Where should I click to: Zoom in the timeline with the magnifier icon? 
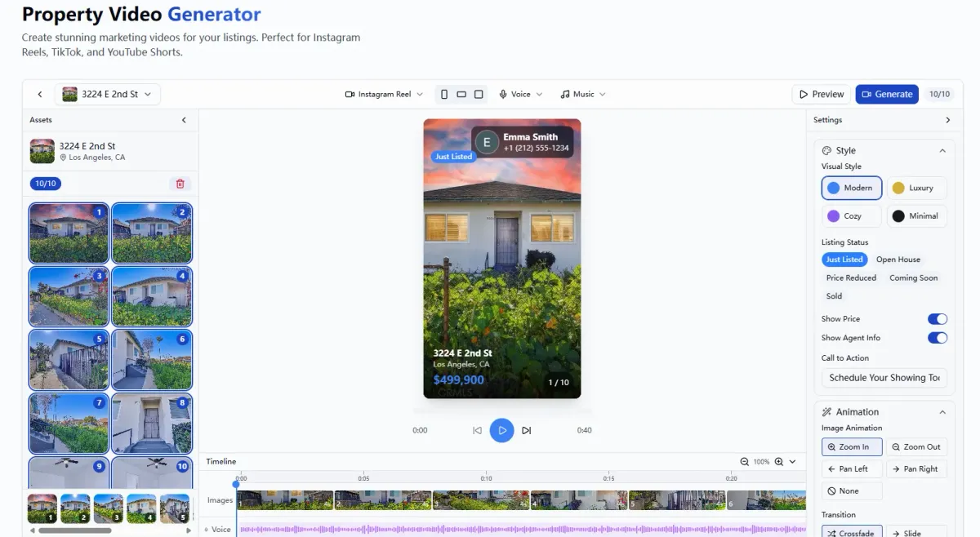[x=778, y=462]
